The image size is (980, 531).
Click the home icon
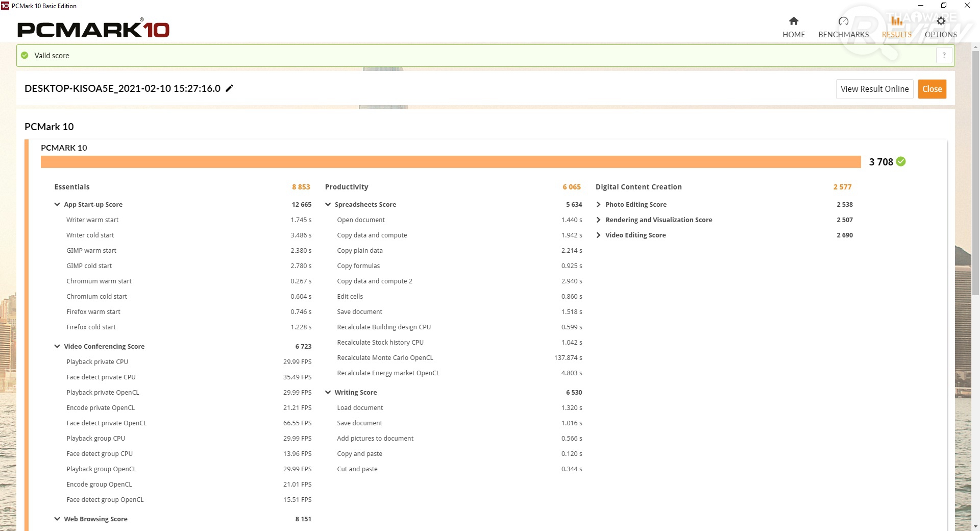coord(794,21)
